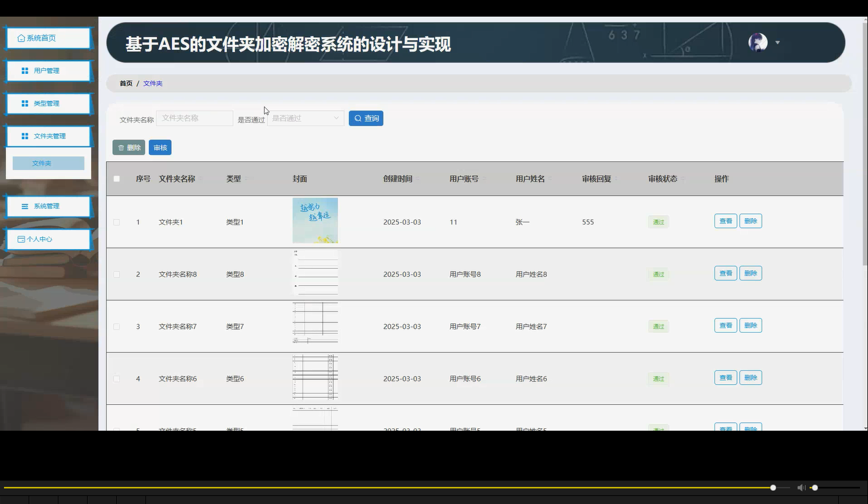Tick the checkbox for row 文件夹名称6
Viewport: 868px width, 504px height.
tap(117, 379)
